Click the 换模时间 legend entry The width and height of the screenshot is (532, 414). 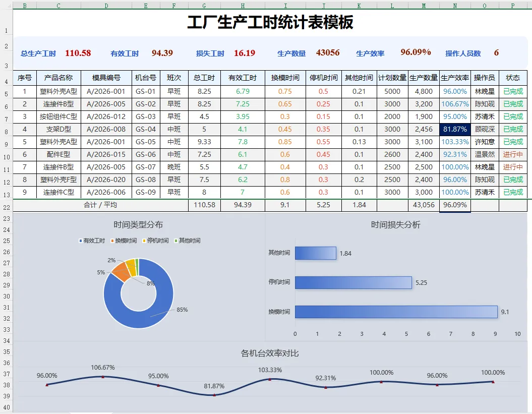[x=124, y=241]
